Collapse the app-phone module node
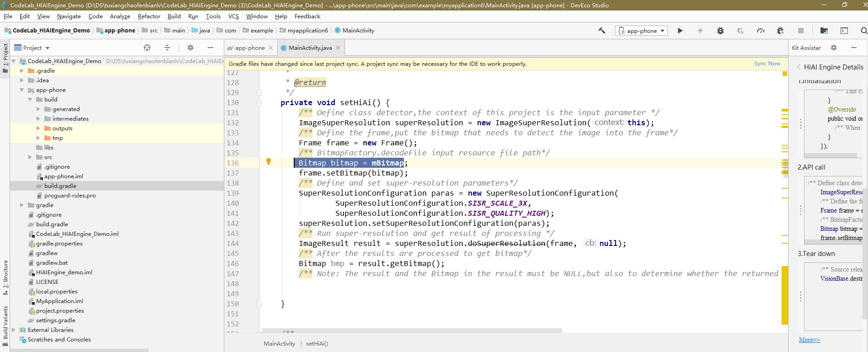868x352 pixels. pos(22,90)
